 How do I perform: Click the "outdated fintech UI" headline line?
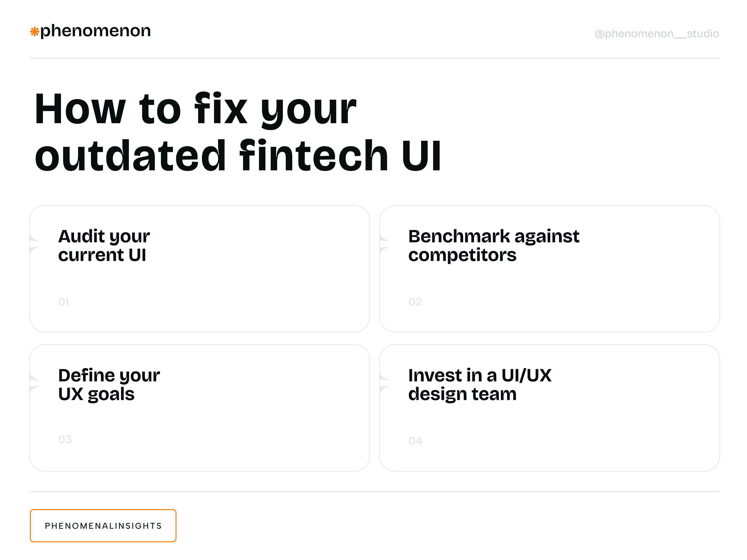click(238, 156)
